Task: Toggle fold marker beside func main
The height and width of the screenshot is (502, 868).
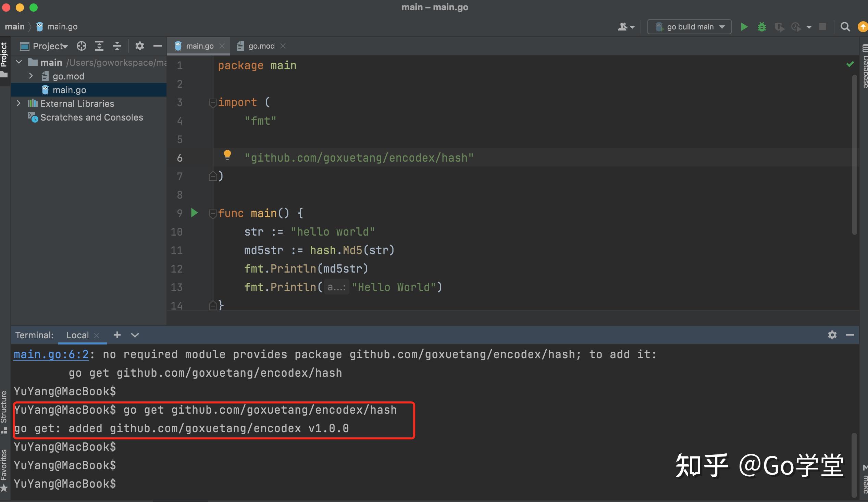Action: (x=212, y=213)
